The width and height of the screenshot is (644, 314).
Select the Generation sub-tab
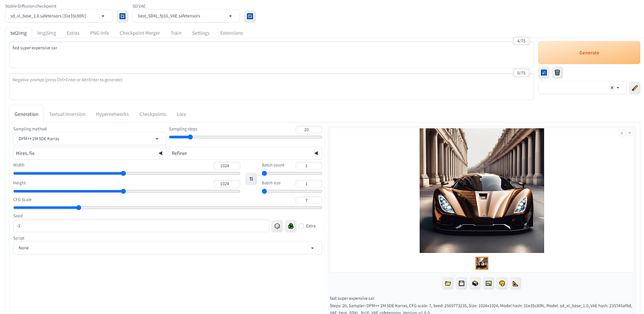[x=26, y=114]
